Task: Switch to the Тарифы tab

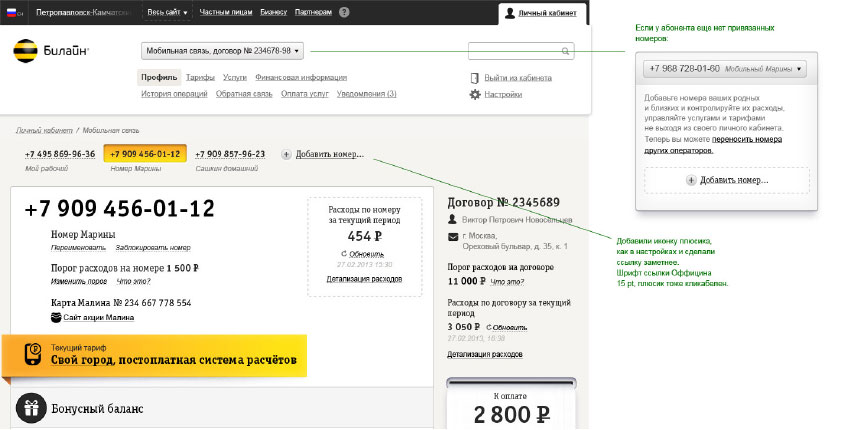Action: click(x=200, y=77)
